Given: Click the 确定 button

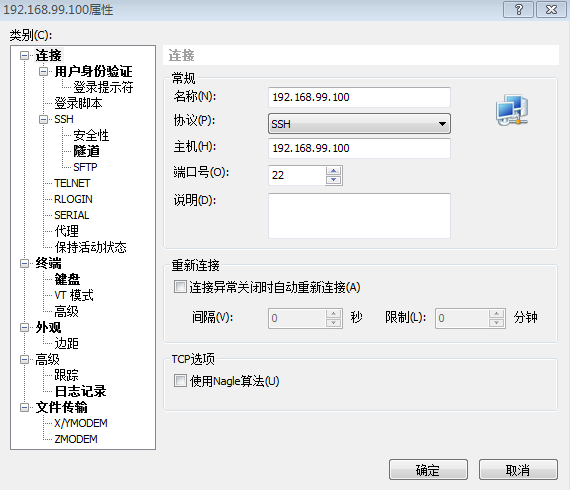Looking at the screenshot, I should [x=428, y=470].
